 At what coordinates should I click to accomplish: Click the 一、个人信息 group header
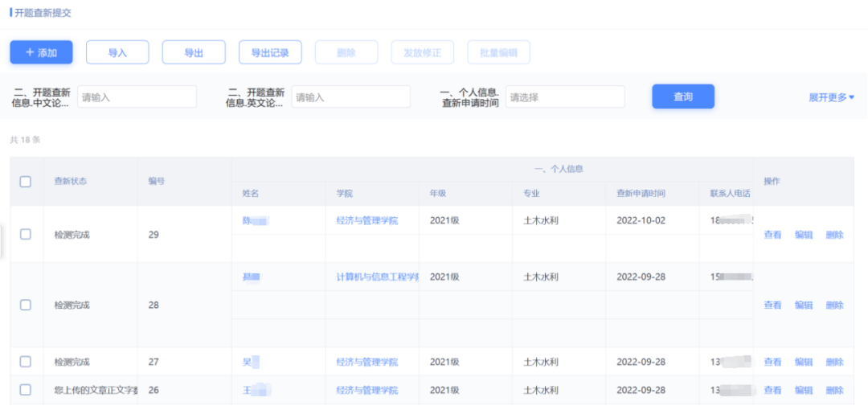(x=559, y=169)
